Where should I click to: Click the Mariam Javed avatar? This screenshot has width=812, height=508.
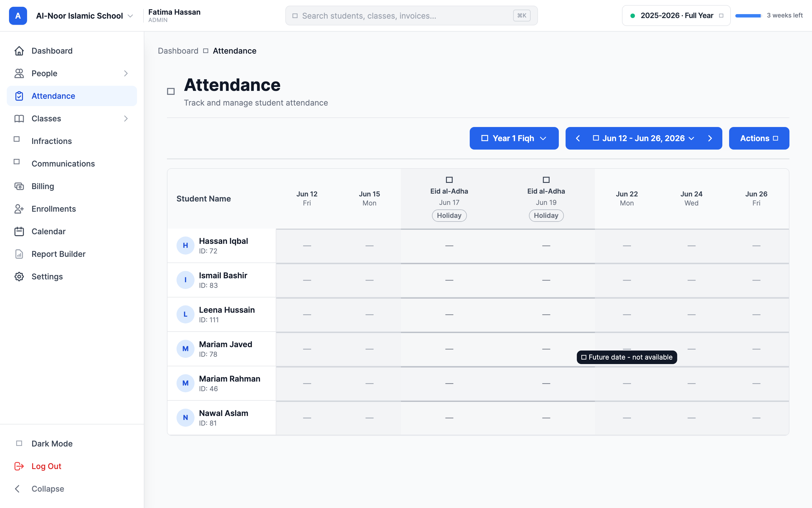pyautogui.click(x=185, y=349)
